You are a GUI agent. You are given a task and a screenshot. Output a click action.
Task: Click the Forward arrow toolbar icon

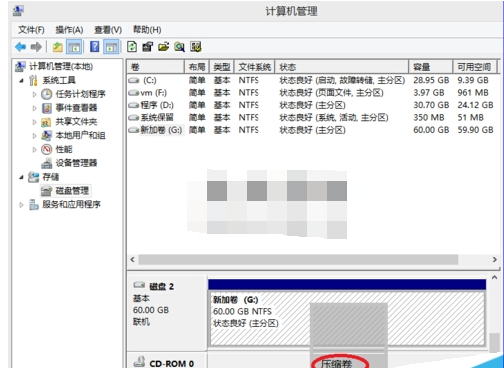click(x=36, y=47)
